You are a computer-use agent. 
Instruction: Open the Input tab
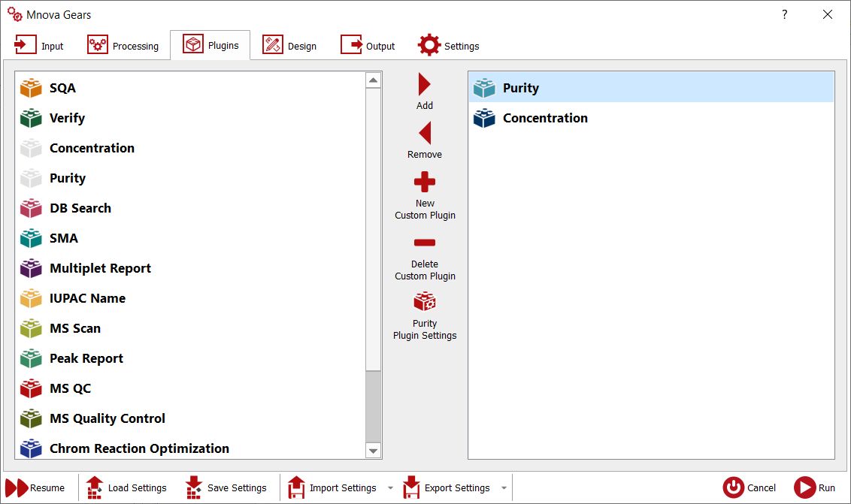pyautogui.click(x=38, y=46)
